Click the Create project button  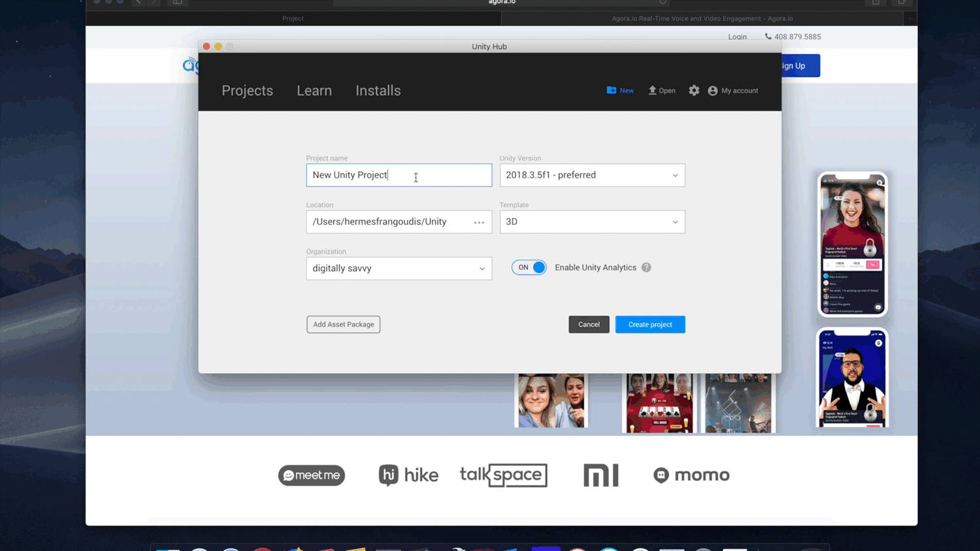[650, 324]
